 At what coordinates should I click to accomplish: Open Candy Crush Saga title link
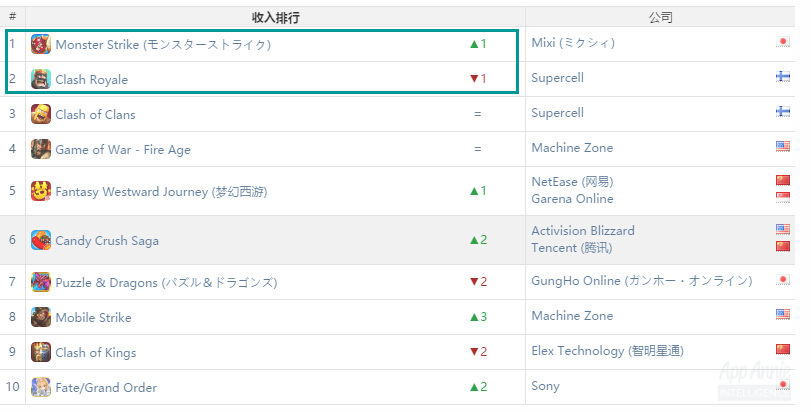107,241
